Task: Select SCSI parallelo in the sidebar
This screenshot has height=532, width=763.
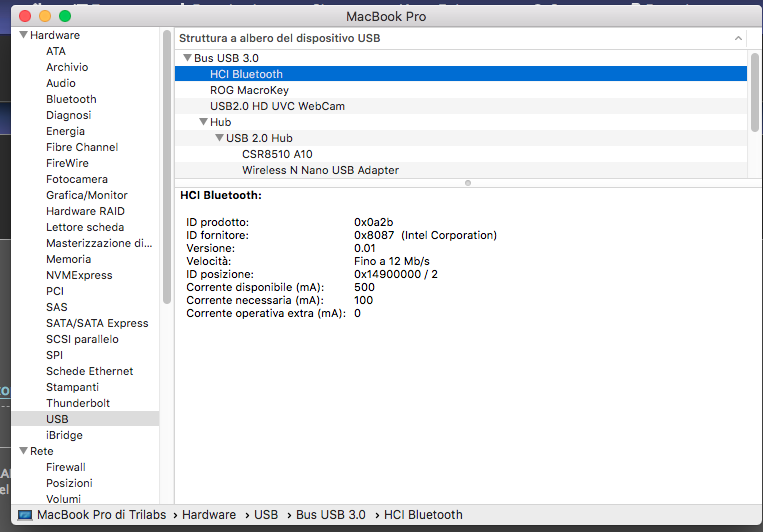Action: point(82,339)
